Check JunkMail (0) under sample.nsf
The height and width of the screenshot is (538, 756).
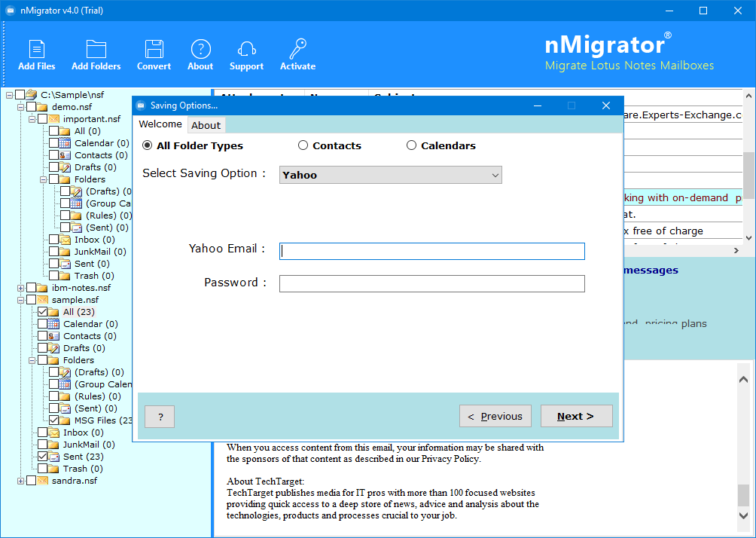click(x=42, y=445)
